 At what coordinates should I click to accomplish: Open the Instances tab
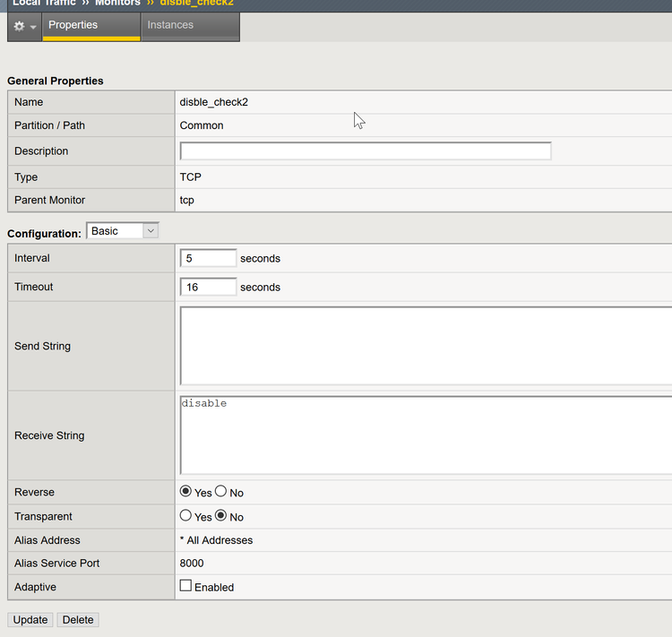click(x=170, y=25)
